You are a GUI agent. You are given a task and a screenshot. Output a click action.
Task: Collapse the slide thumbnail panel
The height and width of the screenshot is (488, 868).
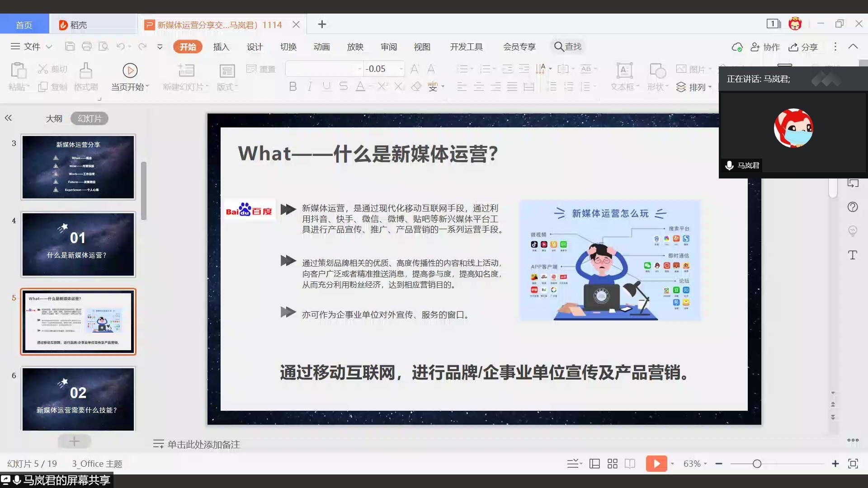8,118
